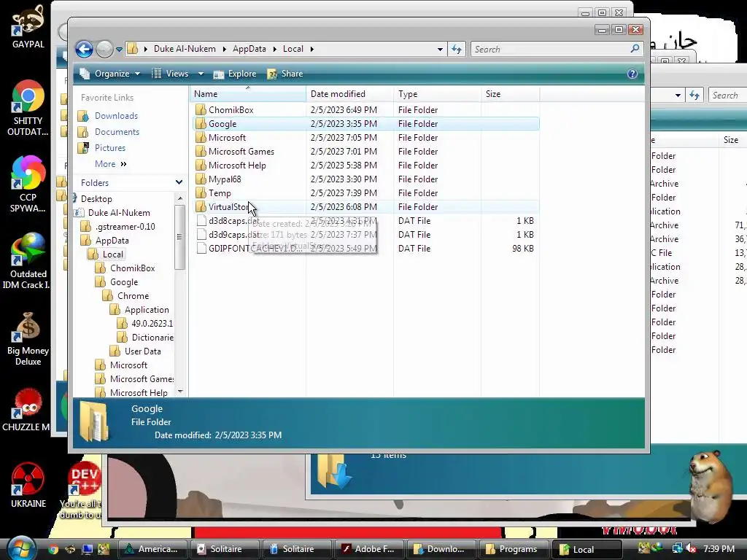Image resolution: width=747 pixels, height=560 pixels.
Task: Select Chrome in the folder tree
Action: [133, 296]
